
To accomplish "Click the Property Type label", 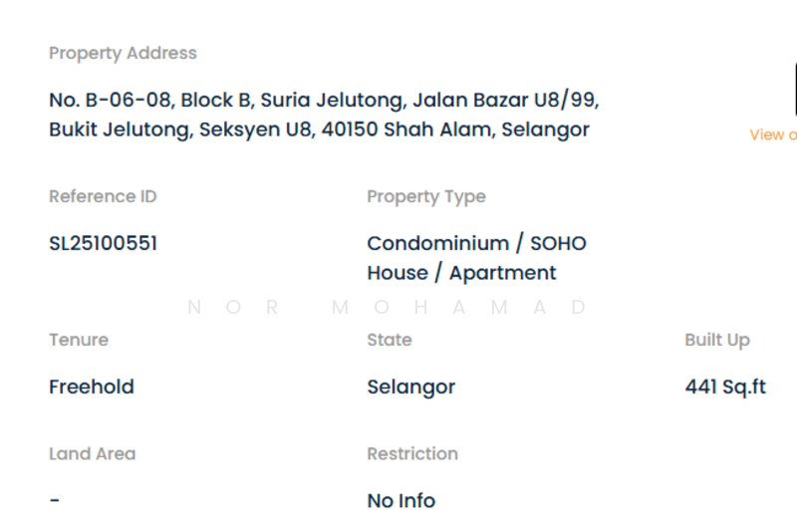I will 425,196.
